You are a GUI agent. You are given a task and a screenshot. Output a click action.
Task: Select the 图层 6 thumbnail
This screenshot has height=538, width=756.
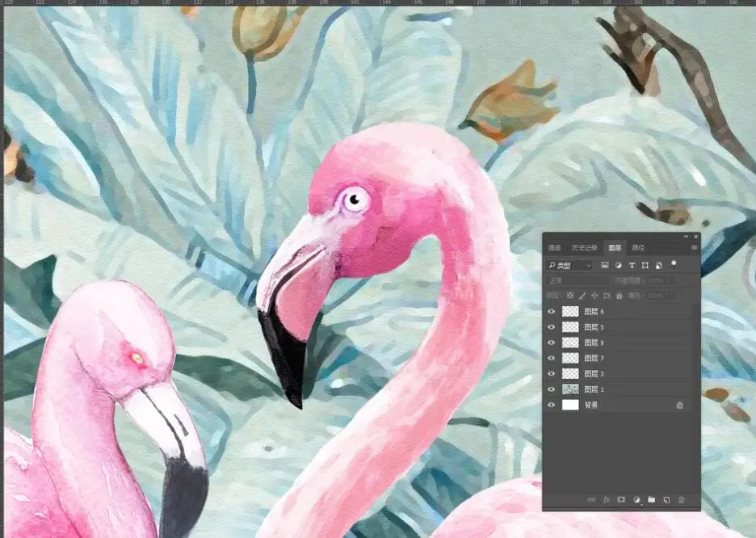coord(570,312)
